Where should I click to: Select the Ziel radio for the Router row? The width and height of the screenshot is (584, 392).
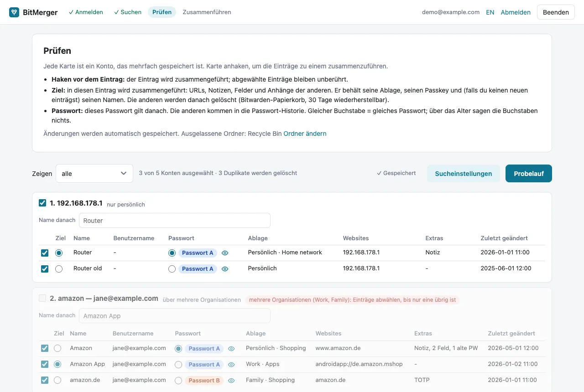coord(59,253)
